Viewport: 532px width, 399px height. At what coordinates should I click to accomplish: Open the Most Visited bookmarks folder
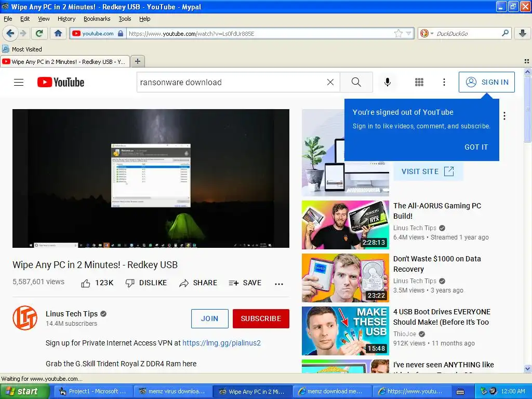22,49
